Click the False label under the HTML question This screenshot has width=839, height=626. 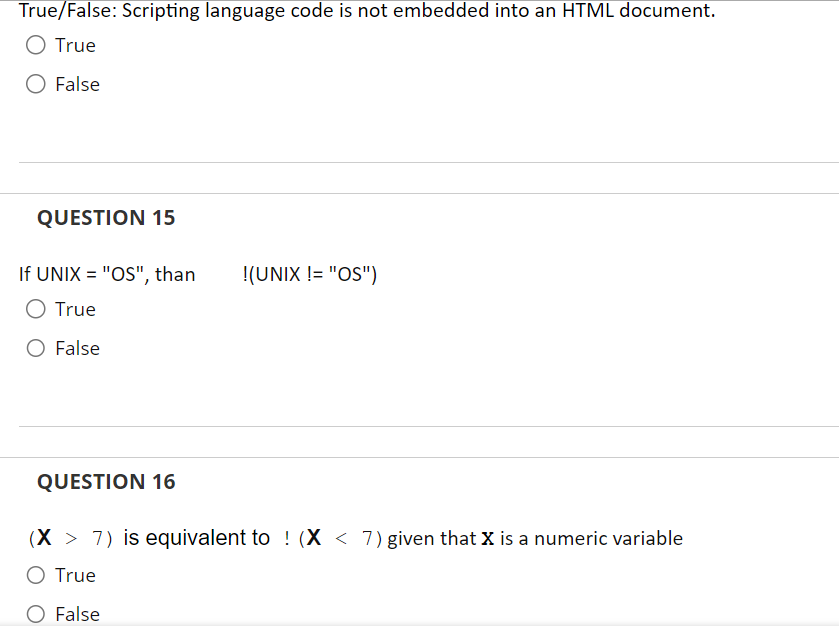80,83
